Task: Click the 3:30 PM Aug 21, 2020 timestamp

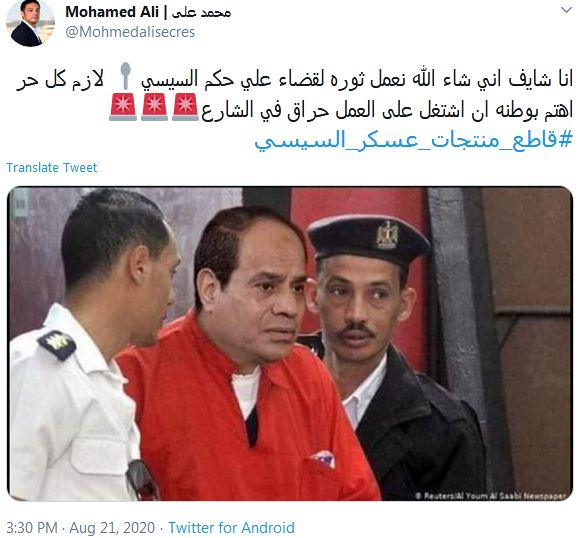Action: point(80,528)
